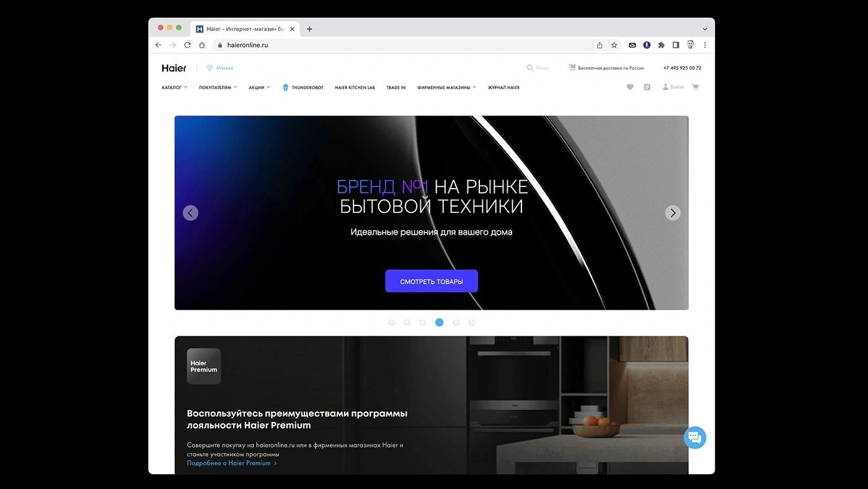Open the Trade In page
Viewport: 868px width, 489px height.
[396, 87]
